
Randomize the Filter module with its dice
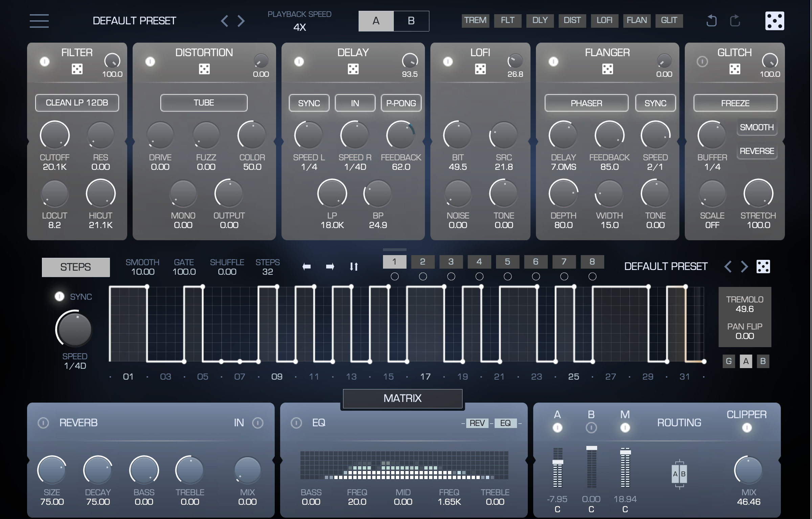coord(77,69)
